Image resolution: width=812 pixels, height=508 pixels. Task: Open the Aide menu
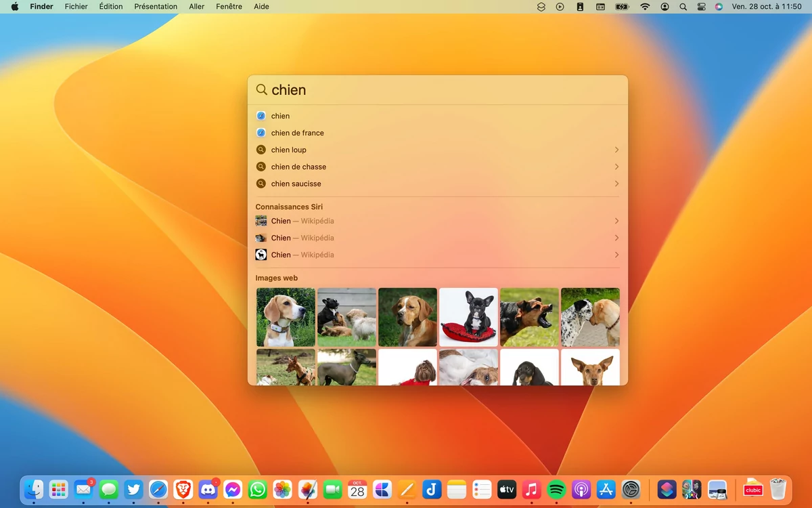[x=261, y=7]
